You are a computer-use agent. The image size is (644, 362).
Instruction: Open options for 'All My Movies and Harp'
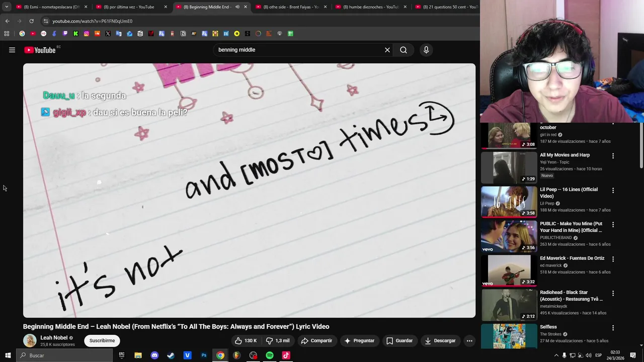click(x=613, y=156)
